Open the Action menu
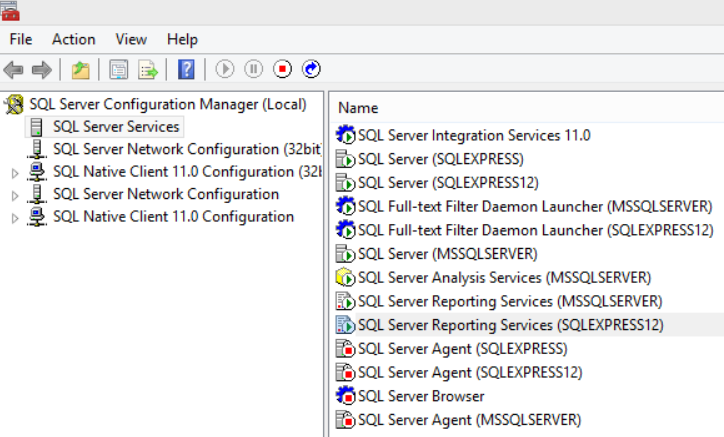This screenshot has height=437, width=724. coord(73,39)
